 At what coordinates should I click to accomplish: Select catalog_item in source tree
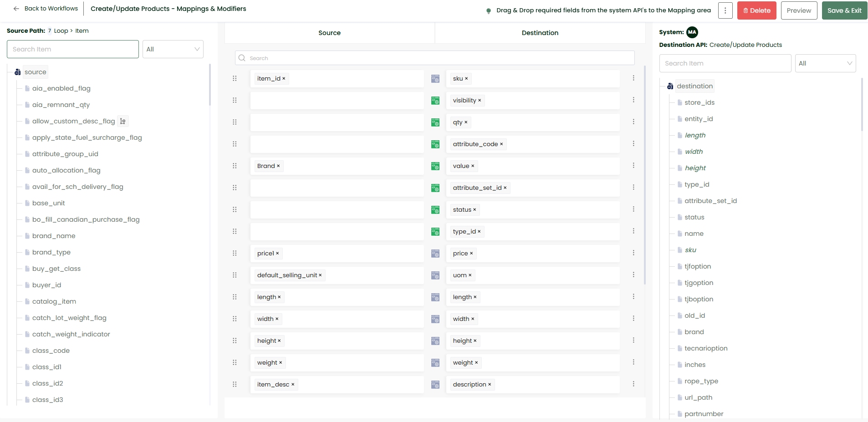(x=54, y=301)
